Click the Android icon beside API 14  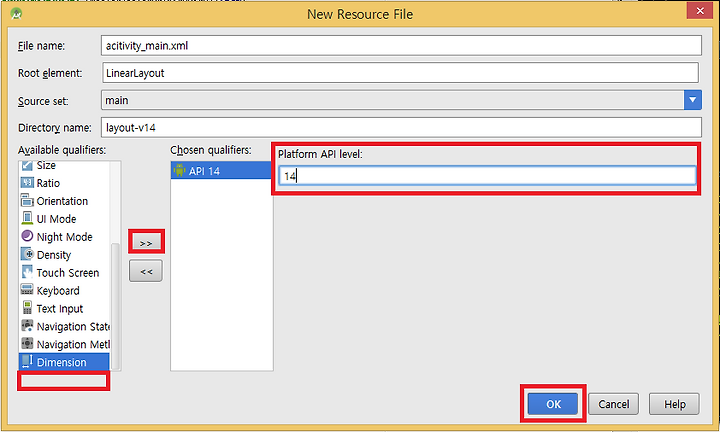tap(179, 170)
